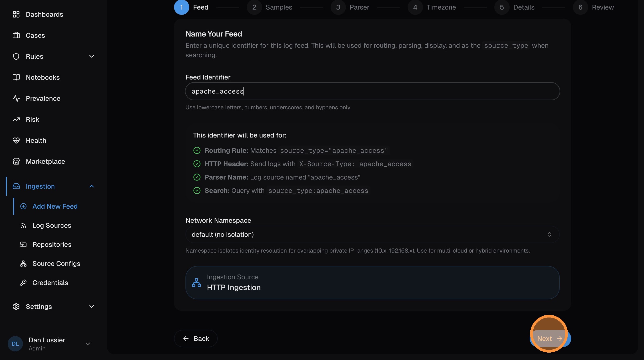Image resolution: width=644 pixels, height=360 pixels.
Task: Click the Source Configs network icon
Action: pos(23,264)
